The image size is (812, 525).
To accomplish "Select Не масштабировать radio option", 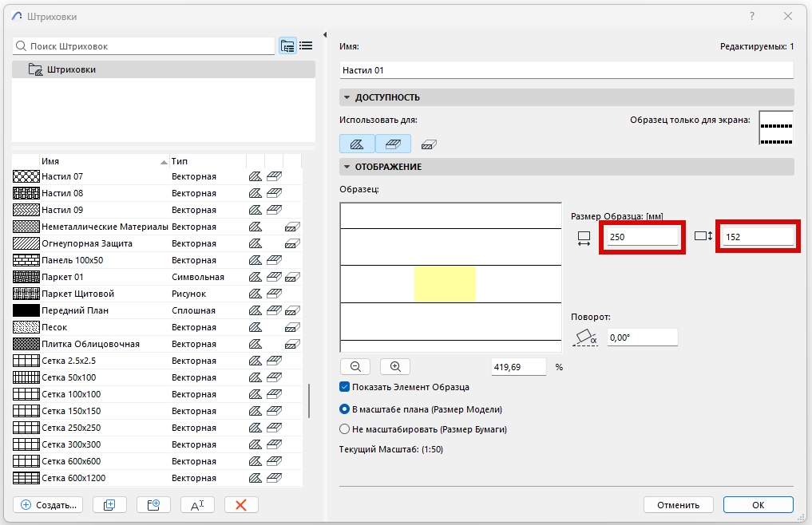I will click(344, 429).
